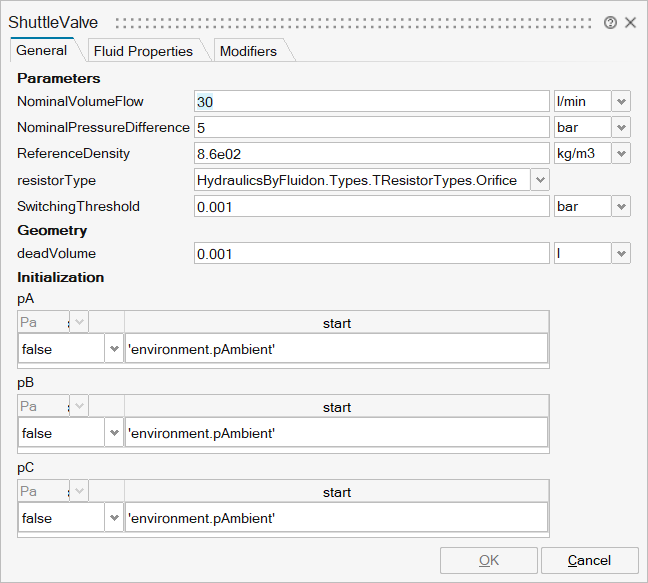Click the pC start value field
This screenshot has height=583, width=648.
click(x=336, y=518)
